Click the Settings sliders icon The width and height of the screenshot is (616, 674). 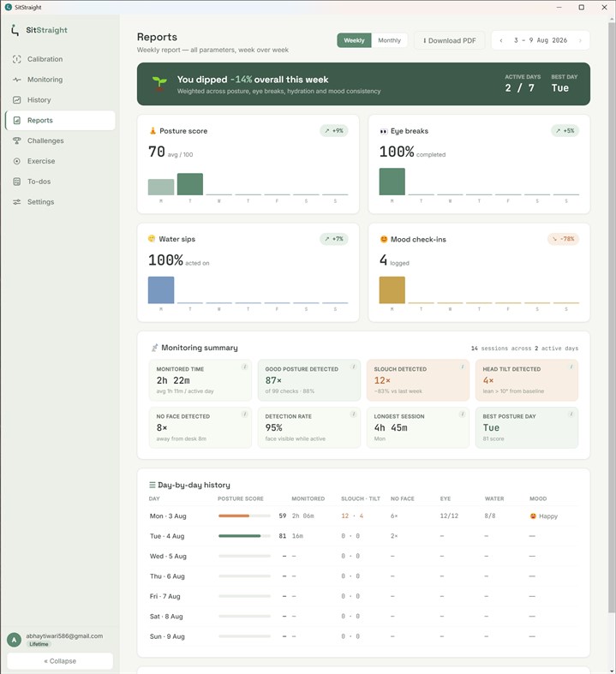[17, 202]
